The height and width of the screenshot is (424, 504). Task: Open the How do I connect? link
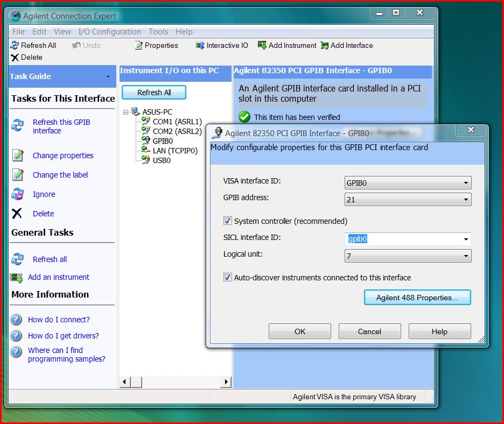59,320
